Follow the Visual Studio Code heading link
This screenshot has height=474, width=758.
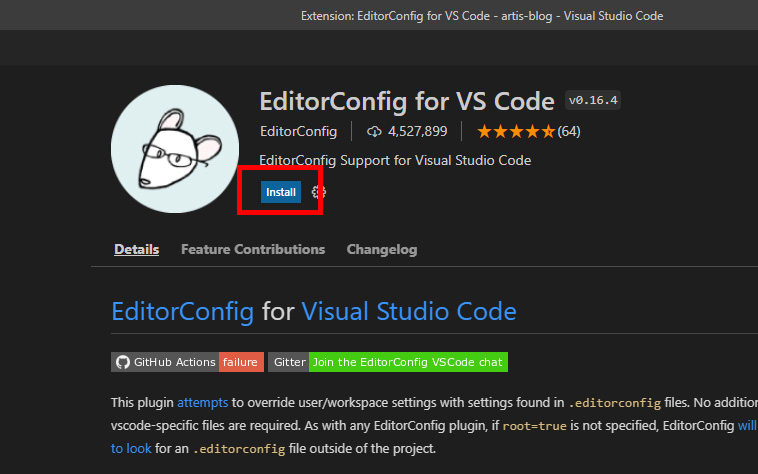[x=409, y=312]
